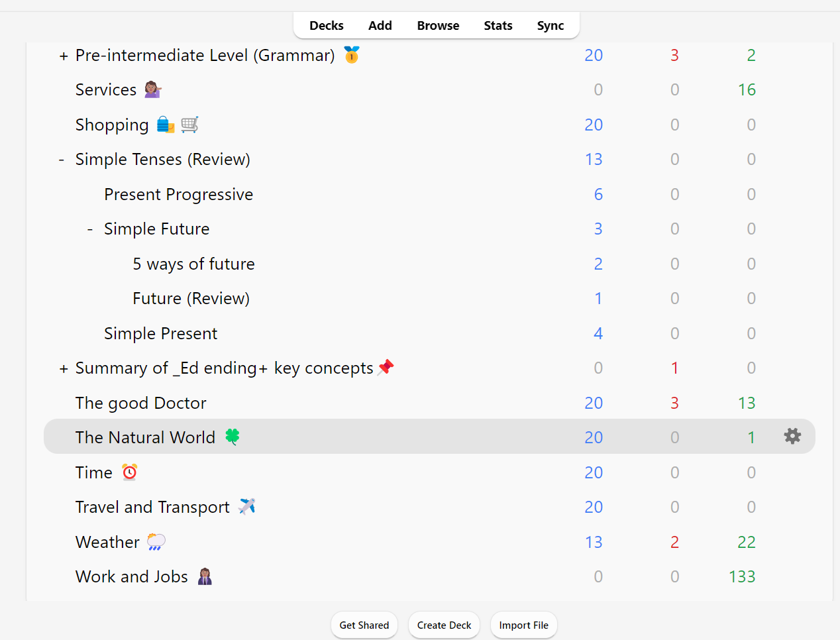The image size is (840, 640).
Task: Open the Browse view
Action: pyautogui.click(x=438, y=26)
